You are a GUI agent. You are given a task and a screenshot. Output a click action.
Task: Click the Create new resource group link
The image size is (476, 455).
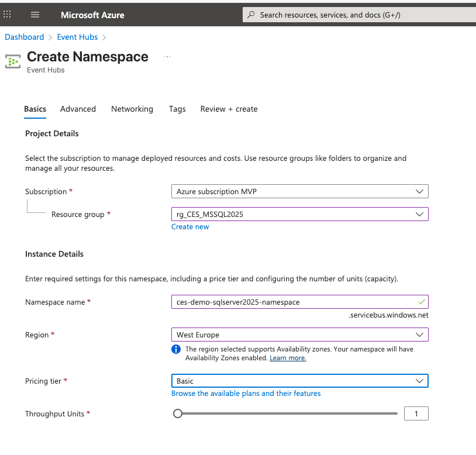tap(190, 227)
